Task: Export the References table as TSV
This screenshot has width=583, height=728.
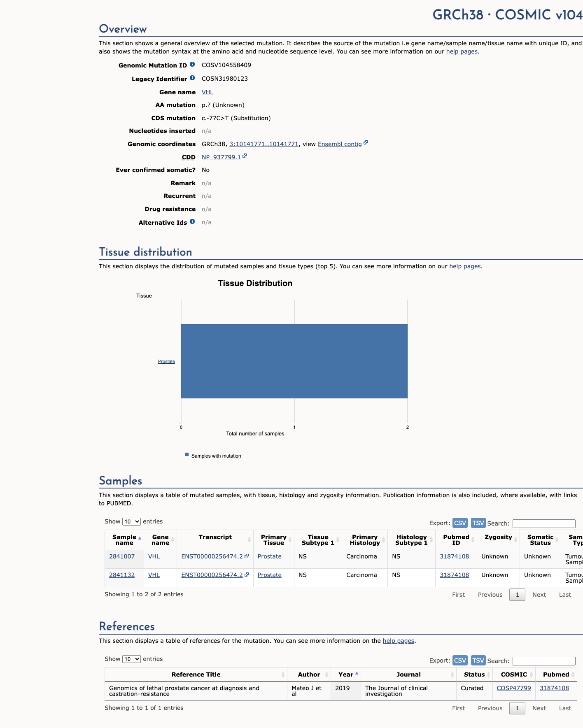Action: click(x=478, y=660)
